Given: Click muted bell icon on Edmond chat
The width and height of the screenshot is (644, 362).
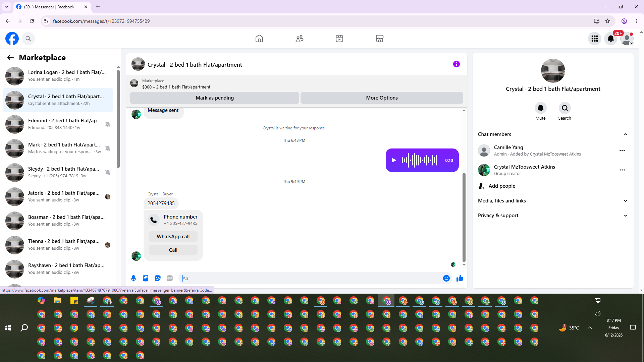Looking at the screenshot, I should coord(108,124).
